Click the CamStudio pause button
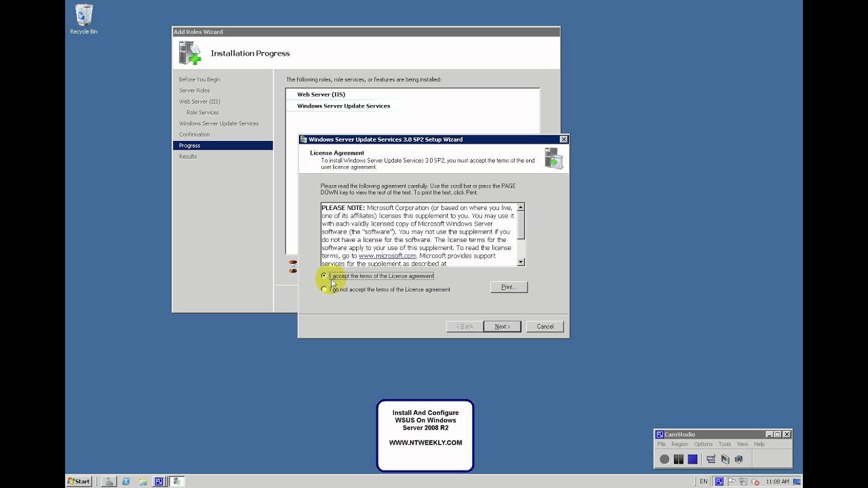Viewport: 868px width, 488px height. 678,459
